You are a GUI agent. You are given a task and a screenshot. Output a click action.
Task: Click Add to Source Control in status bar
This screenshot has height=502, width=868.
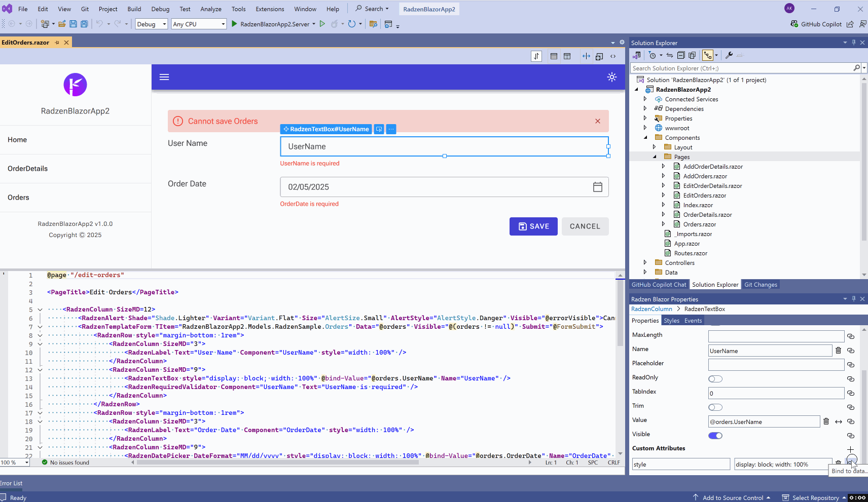(x=732, y=498)
